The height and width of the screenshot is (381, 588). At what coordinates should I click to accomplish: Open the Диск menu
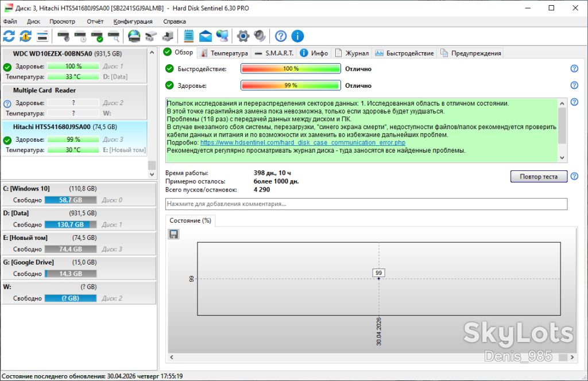pos(33,21)
